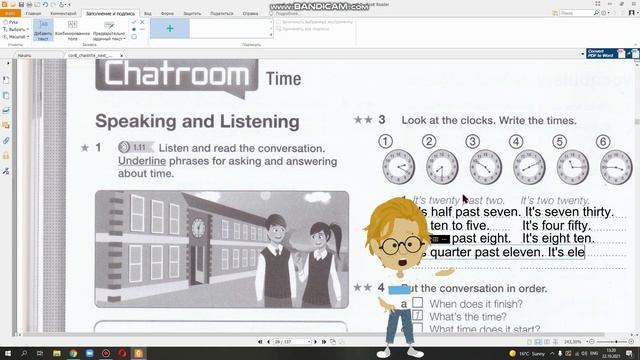Click the green plus to add signature
640x360 pixels.
pos(170,29)
